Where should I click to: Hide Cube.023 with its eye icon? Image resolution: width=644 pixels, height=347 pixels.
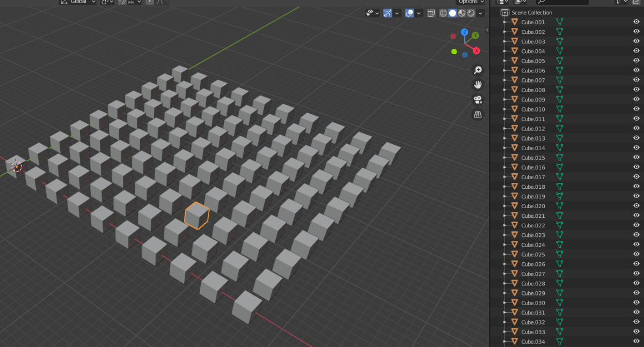pos(636,235)
